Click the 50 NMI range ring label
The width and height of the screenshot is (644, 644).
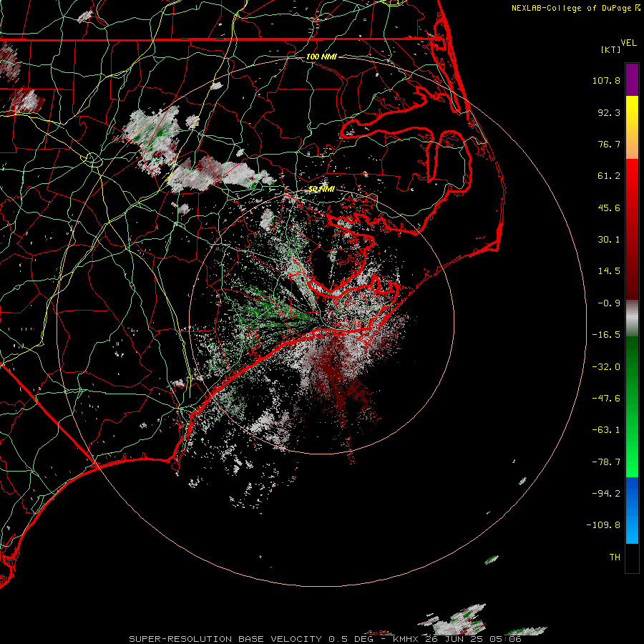(x=321, y=189)
